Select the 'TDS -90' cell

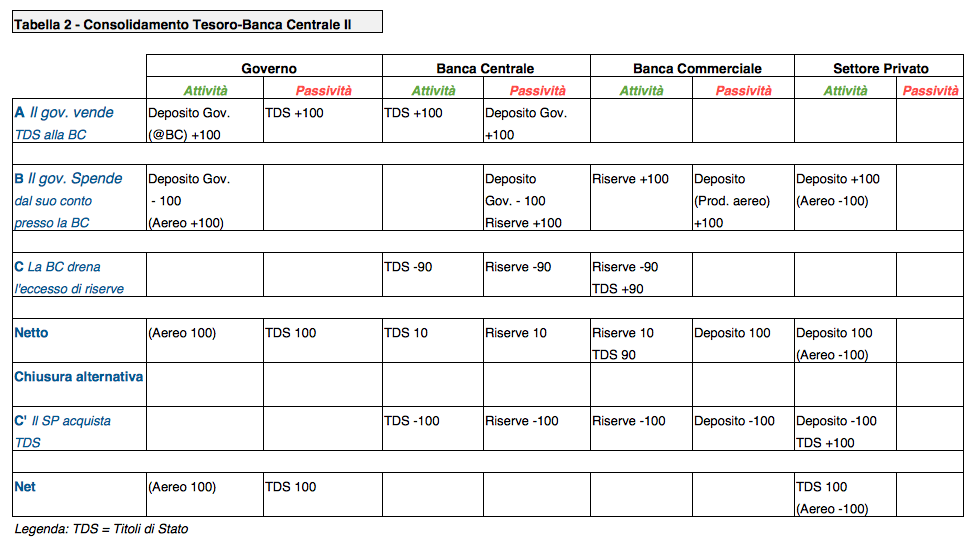click(408, 267)
